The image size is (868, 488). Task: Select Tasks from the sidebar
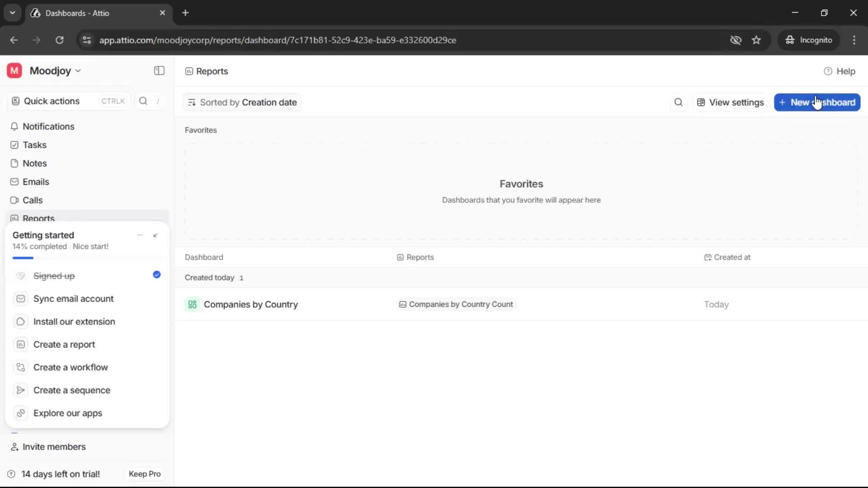coord(34,145)
